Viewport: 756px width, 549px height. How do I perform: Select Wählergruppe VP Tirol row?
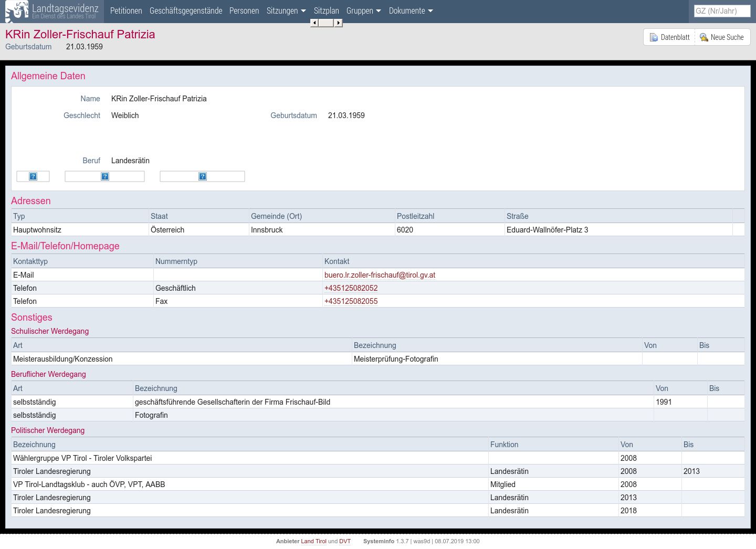[x=378, y=458]
